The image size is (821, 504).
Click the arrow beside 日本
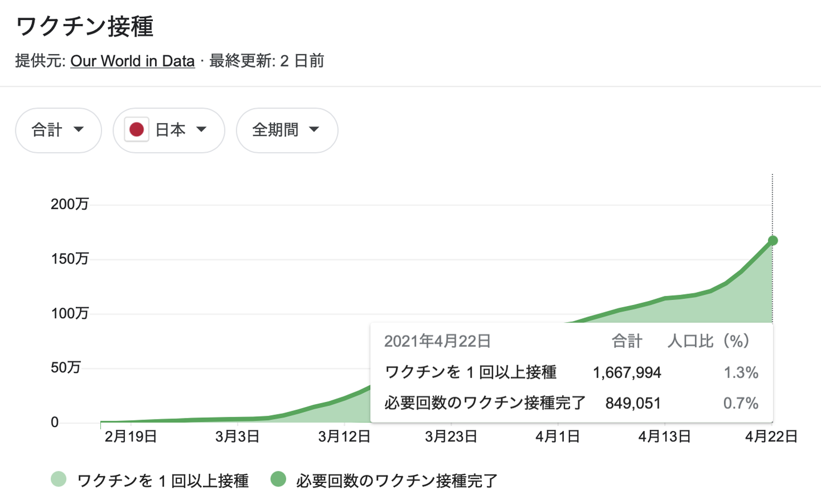(201, 130)
